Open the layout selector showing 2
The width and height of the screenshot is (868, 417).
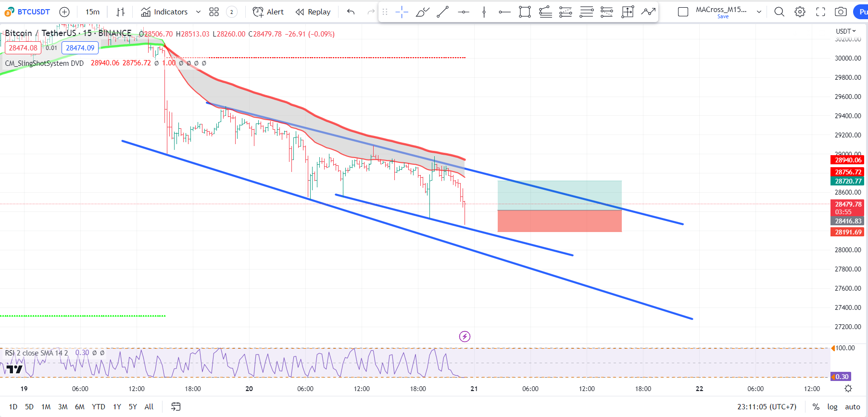tap(232, 12)
